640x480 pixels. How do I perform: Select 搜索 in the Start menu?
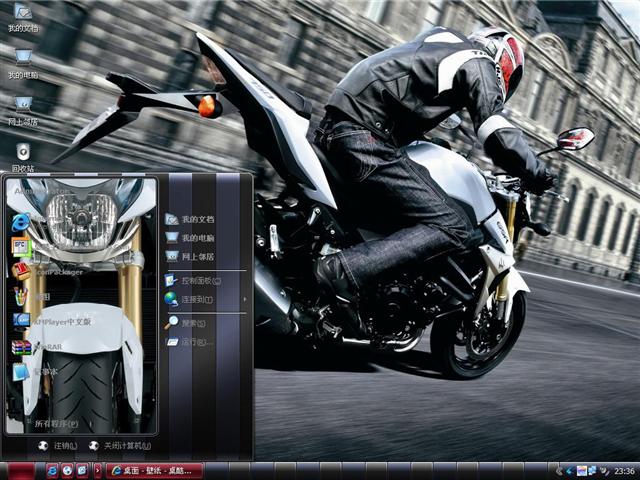pyautogui.click(x=191, y=323)
